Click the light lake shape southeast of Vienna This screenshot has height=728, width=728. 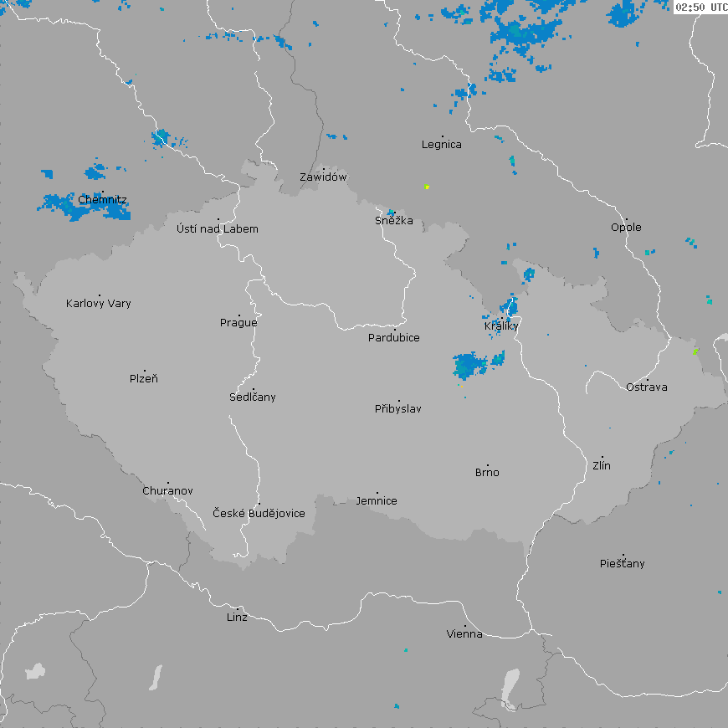coord(511,688)
